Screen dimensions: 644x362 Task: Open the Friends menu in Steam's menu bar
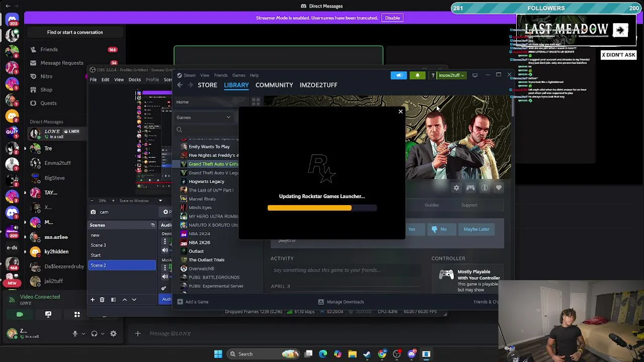tap(221, 75)
